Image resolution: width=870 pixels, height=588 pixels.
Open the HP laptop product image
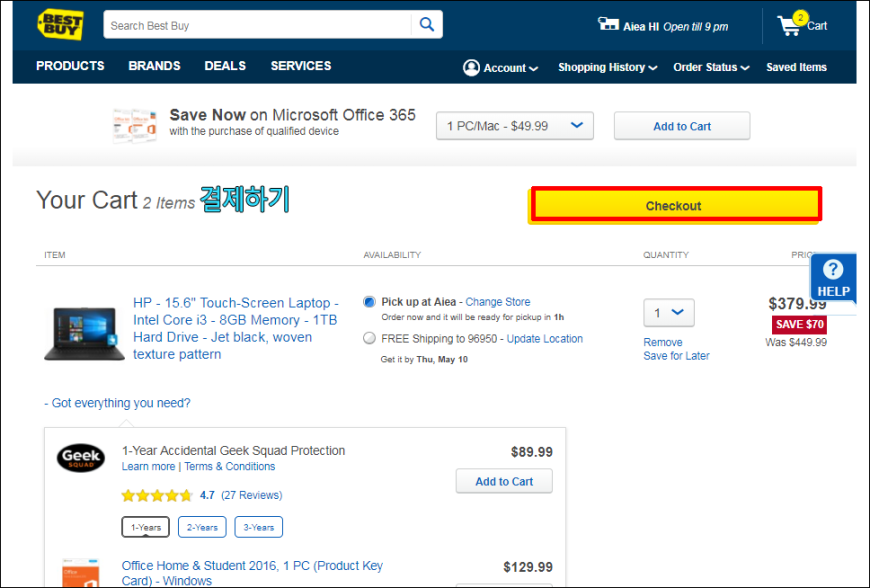(84, 334)
